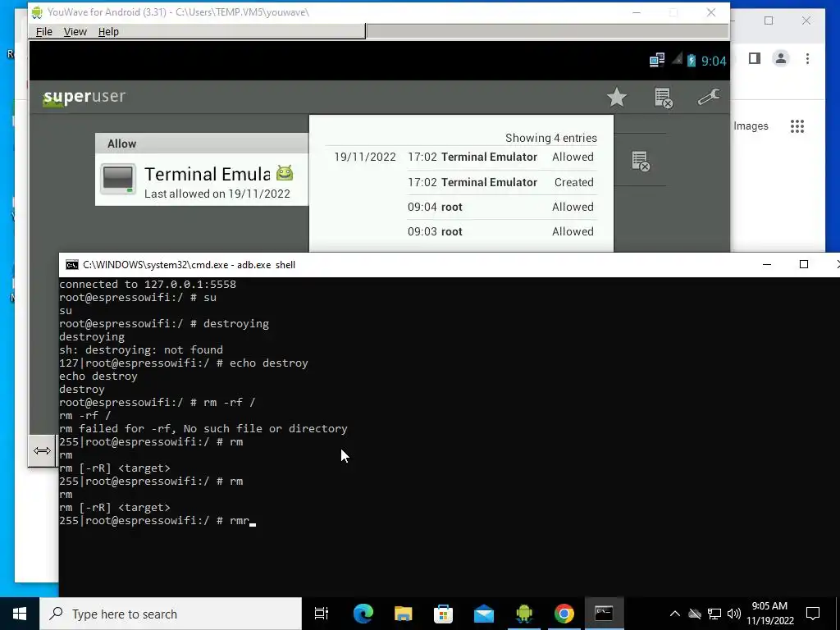Click the green Android face icon
Viewport: 840px width, 630px height.
pos(285,173)
